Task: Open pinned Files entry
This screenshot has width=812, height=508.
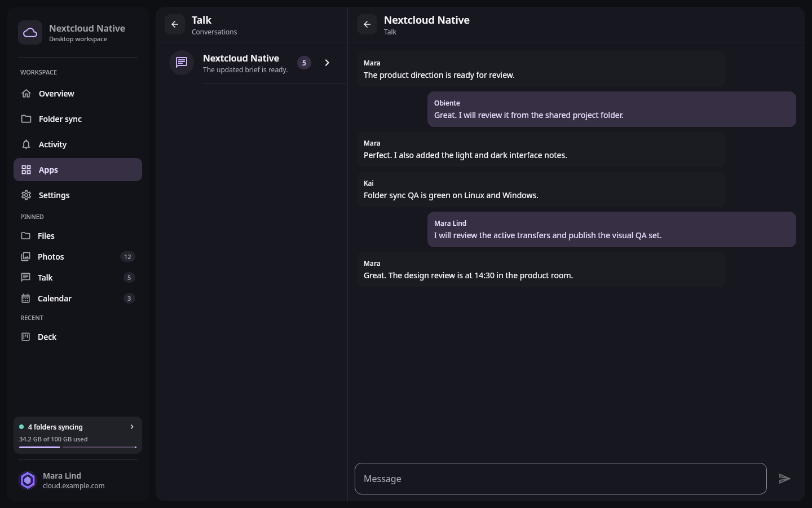Action: click(x=78, y=236)
